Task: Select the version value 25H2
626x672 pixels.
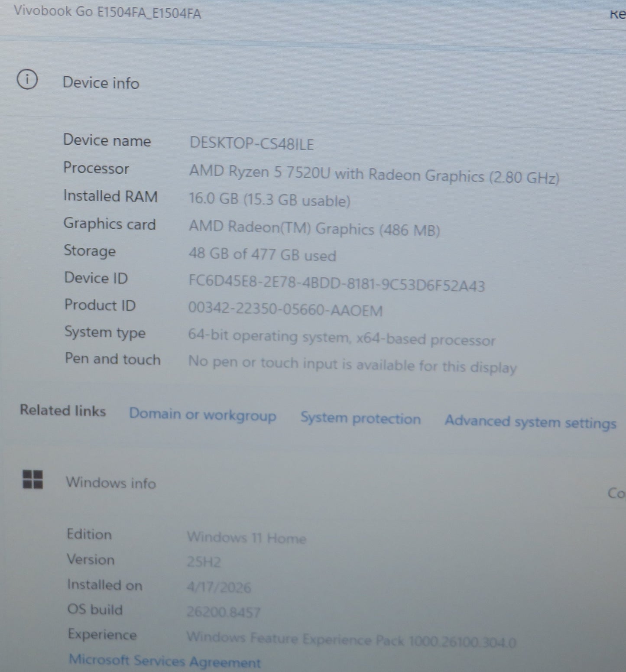Action: 204,562
